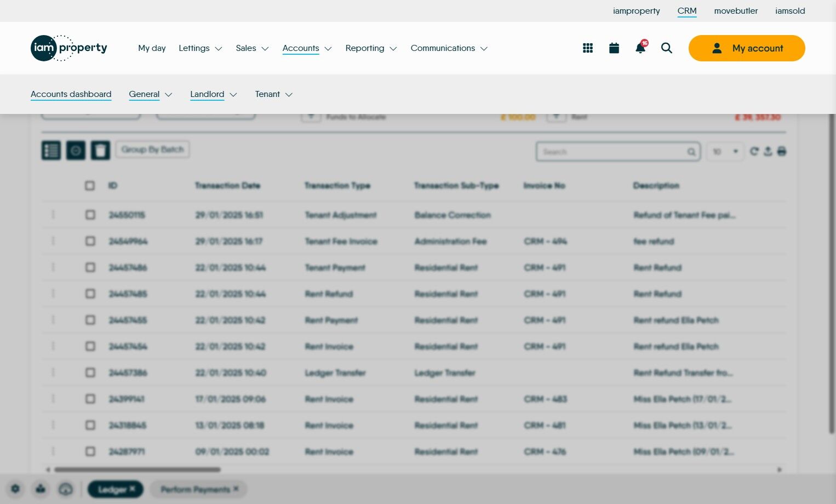This screenshot has width=836, height=504.
Task: Click the CRM - 494 invoice number
Action: click(x=545, y=241)
